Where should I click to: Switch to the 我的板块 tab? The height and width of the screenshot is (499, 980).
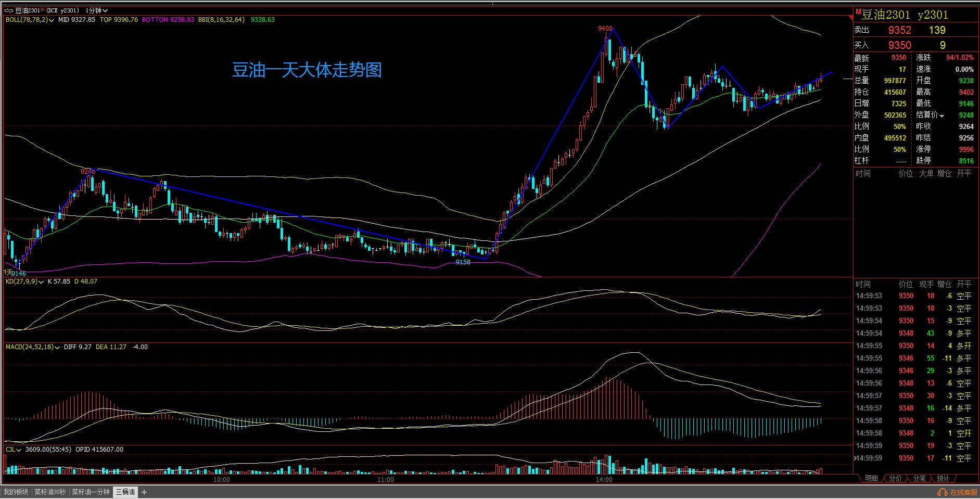point(16,492)
